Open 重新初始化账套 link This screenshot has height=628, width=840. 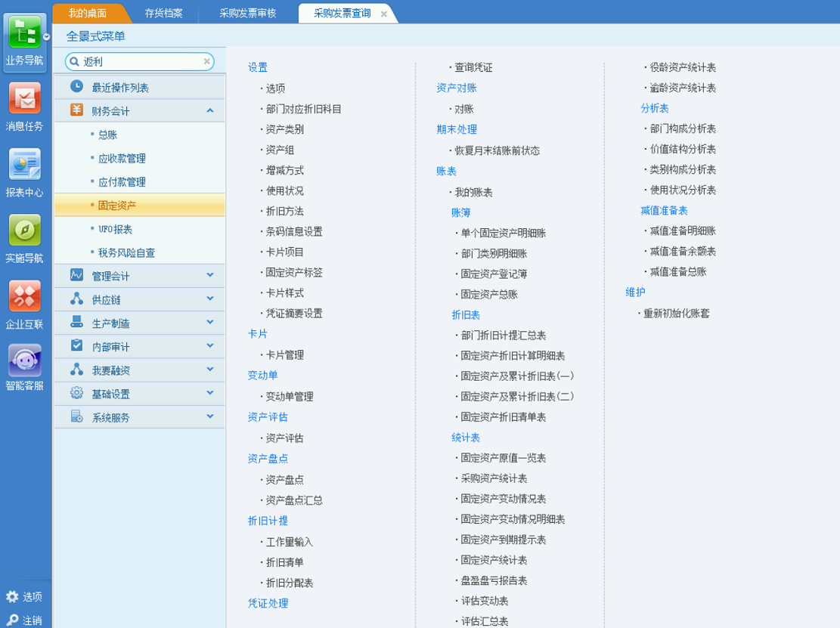(x=676, y=314)
